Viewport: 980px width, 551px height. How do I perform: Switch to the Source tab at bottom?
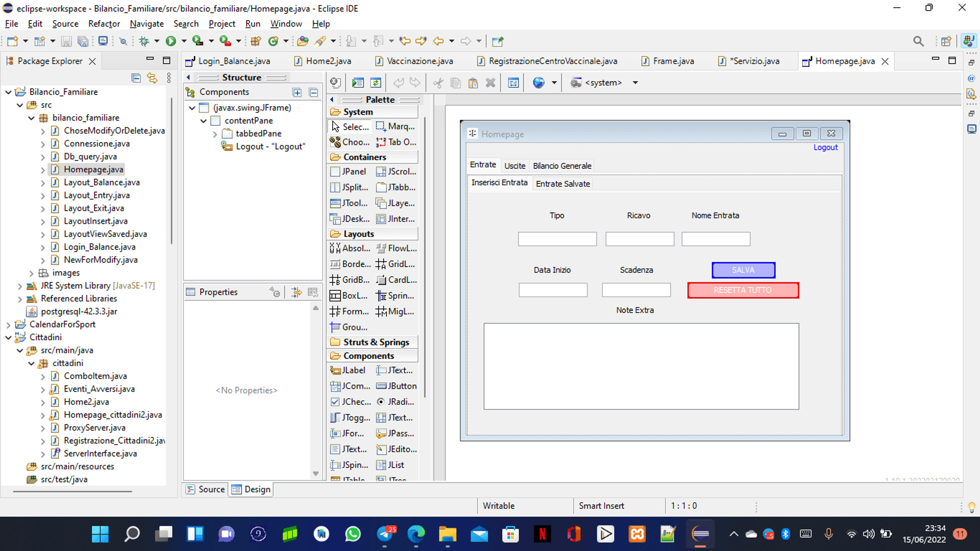tap(205, 489)
